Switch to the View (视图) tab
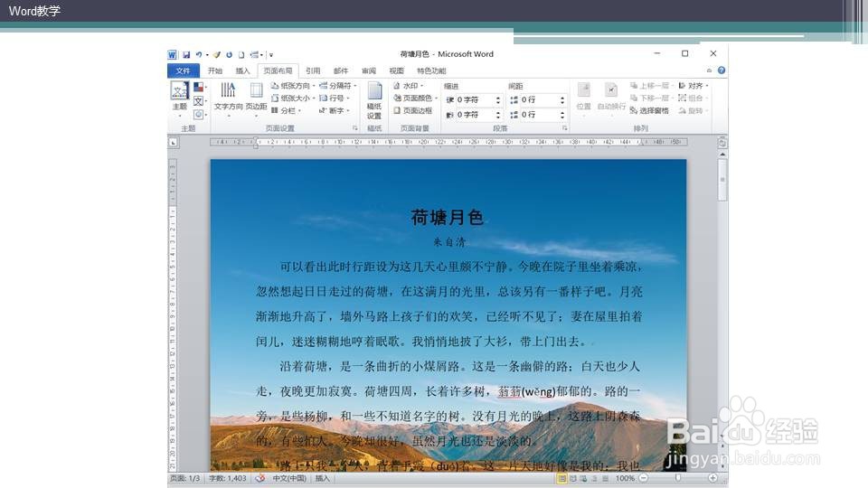 [396, 70]
